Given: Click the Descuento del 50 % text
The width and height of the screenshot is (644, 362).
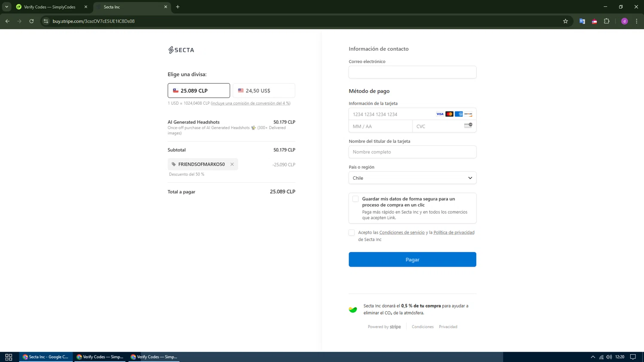Looking at the screenshot, I should [x=187, y=174].
